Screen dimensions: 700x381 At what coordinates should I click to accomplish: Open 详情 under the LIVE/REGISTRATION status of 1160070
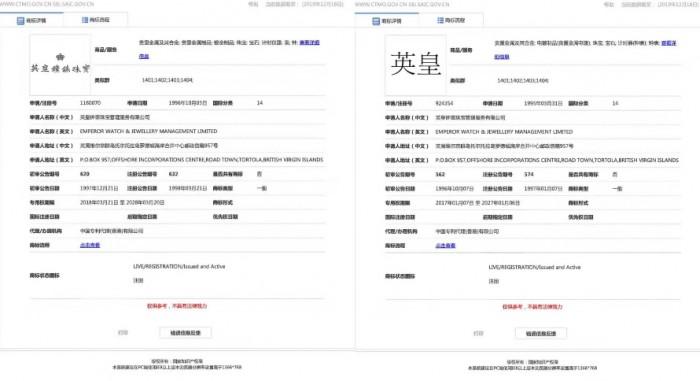[x=138, y=281]
